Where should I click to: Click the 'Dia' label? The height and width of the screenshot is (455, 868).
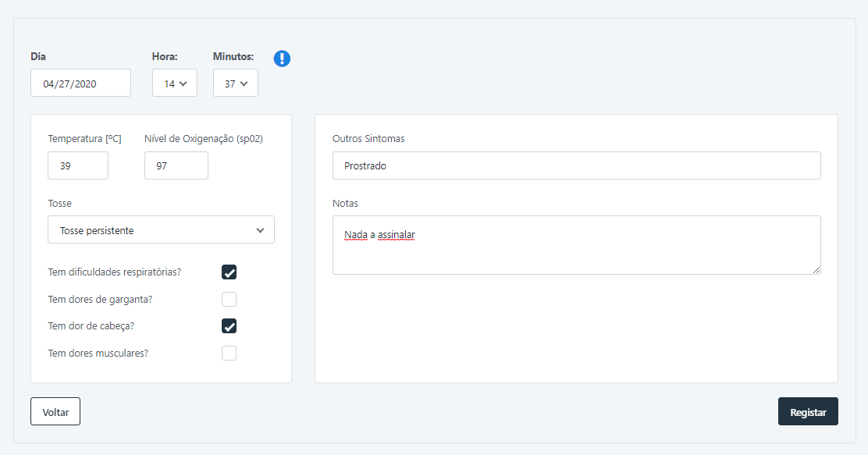pyautogui.click(x=38, y=56)
